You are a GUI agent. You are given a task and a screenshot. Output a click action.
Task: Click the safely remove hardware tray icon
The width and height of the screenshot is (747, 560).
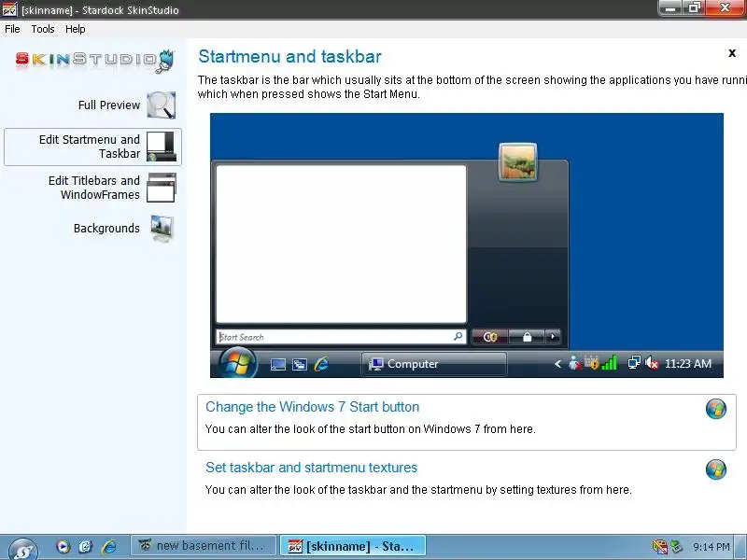(x=676, y=546)
